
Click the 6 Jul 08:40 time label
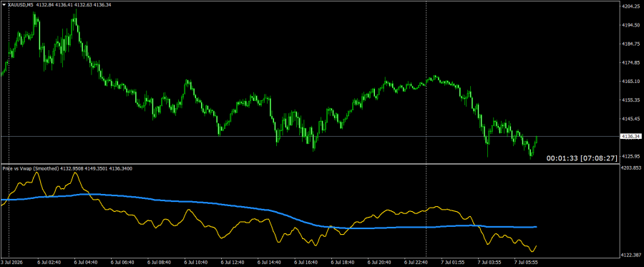(160, 261)
